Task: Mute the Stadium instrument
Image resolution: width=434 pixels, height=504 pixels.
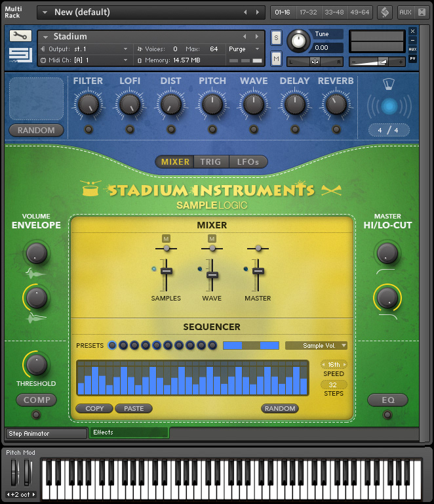Action: click(276, 59)
